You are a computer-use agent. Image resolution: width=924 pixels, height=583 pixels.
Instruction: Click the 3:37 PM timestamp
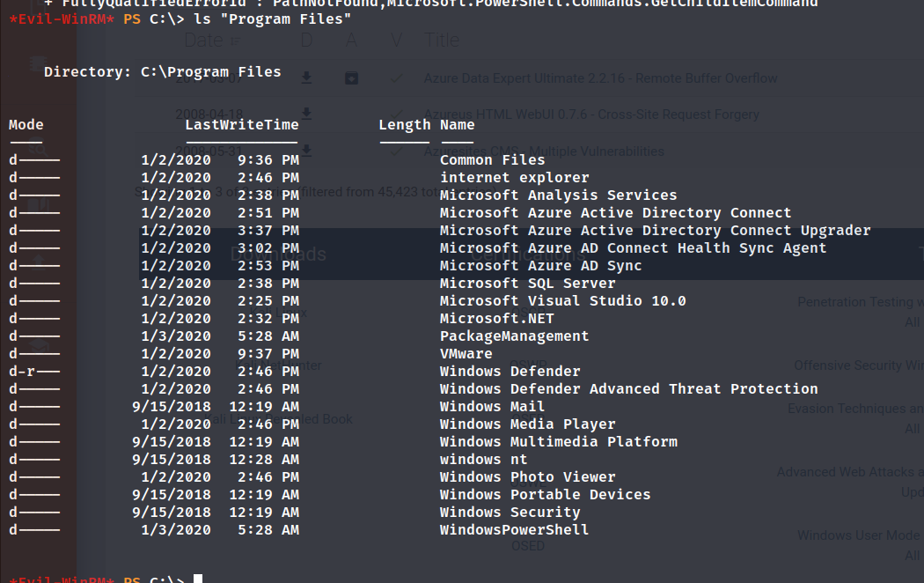pos(268,231)
